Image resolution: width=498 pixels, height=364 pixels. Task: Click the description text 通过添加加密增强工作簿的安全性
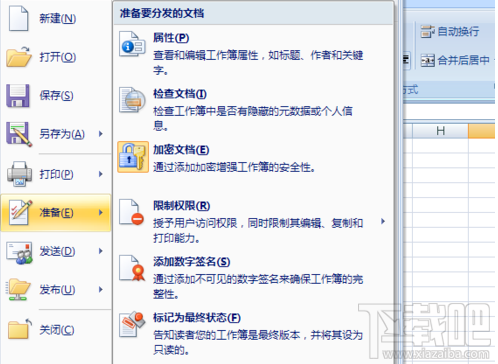tap(234, 167)
